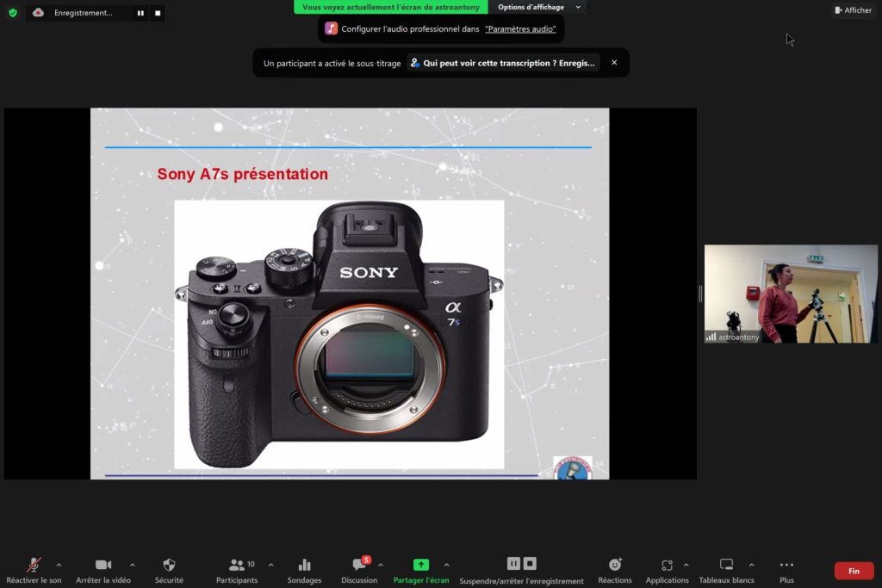Stop recording in bottom toolbar
Viewport: 882px width, 588px height.
click(x=530, y=563)
